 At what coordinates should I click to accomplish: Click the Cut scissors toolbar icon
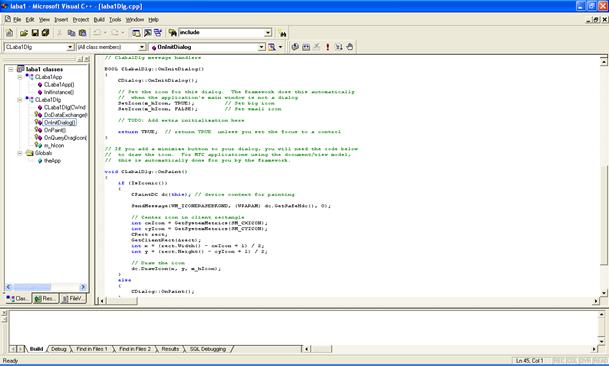(59, 33)
